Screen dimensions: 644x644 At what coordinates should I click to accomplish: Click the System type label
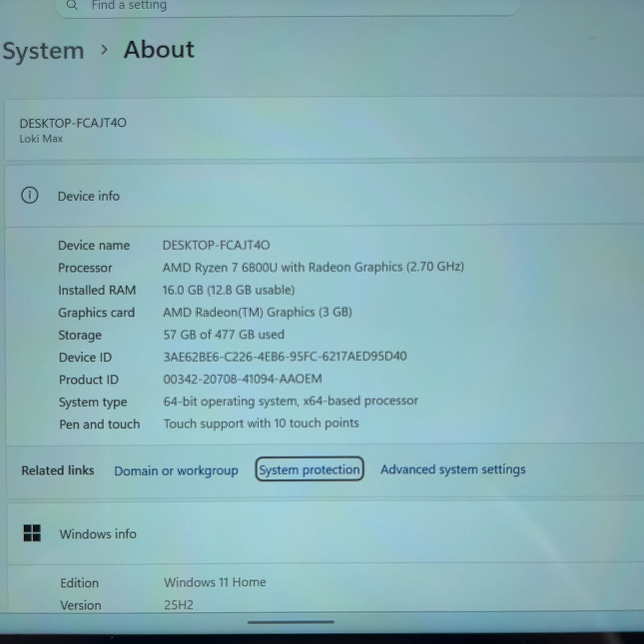point(93,402)
